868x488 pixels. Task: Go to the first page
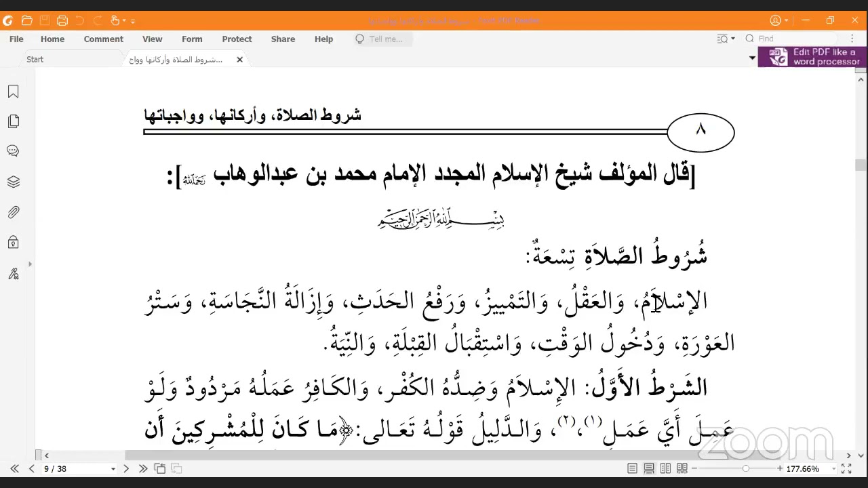14,468
